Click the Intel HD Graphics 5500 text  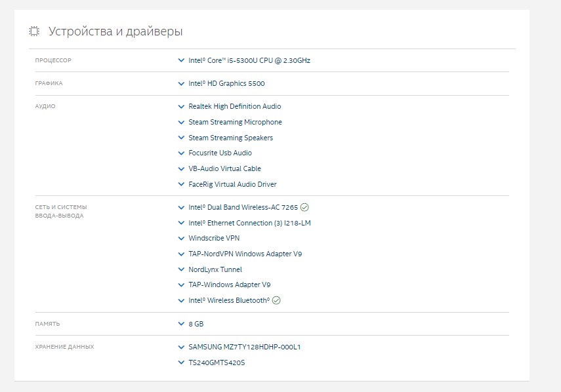(226, 84)
